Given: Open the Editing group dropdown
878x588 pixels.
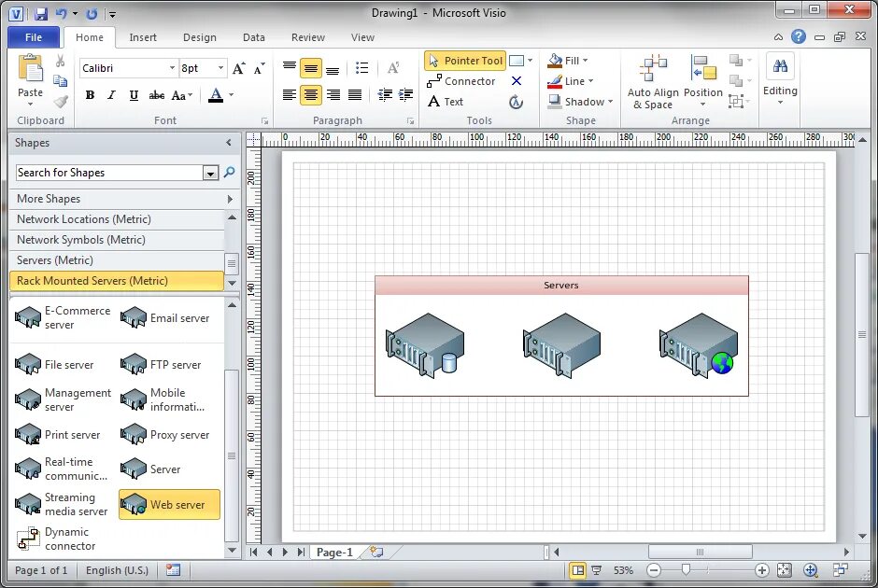Looking at the screenshot, I should tap(780, 82).
